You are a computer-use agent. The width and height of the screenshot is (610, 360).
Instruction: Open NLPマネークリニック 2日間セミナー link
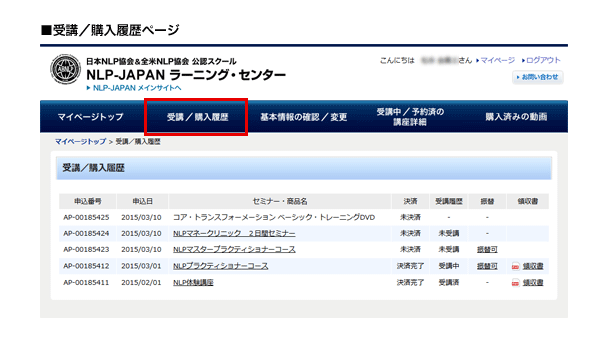pos(234,234)
